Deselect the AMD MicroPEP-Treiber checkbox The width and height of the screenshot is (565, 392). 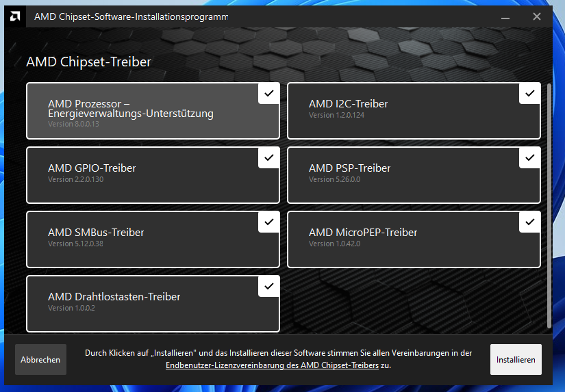click(529, 222)
